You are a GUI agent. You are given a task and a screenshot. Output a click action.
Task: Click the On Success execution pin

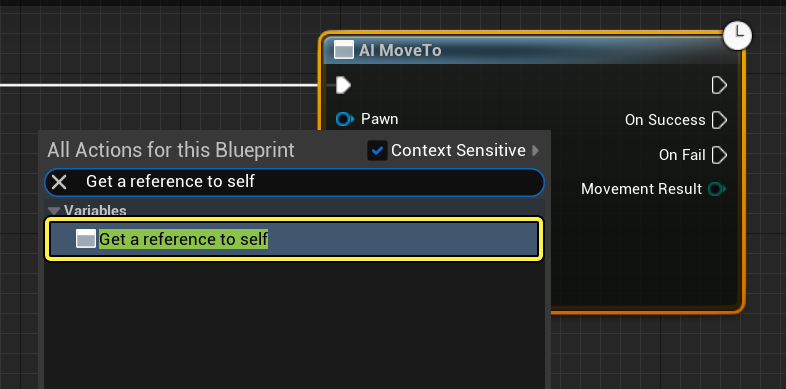[x=719, y=120]
